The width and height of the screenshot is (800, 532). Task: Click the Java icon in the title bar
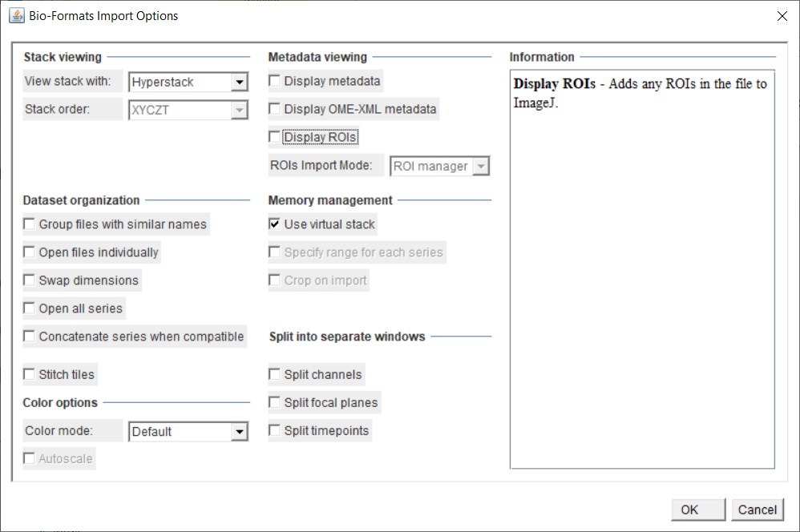16,16
